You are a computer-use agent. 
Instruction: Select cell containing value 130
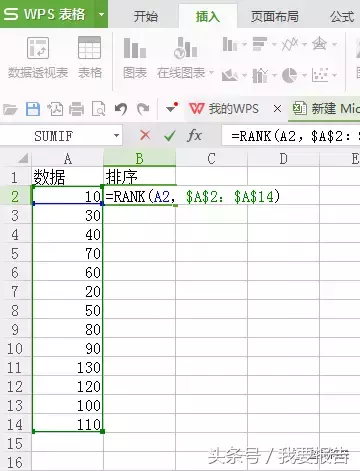pyautogui.click(x=68, y=367)
